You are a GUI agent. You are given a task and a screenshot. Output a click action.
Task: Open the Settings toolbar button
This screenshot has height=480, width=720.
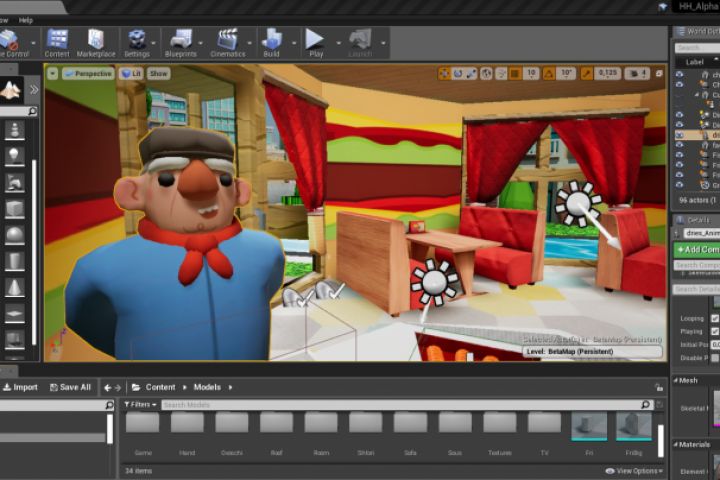click(137, 43)
